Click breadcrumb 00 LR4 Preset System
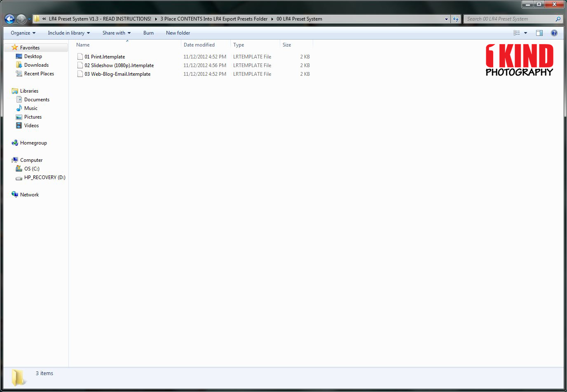This screenshot has width=567, height=392. coord(299,19)
